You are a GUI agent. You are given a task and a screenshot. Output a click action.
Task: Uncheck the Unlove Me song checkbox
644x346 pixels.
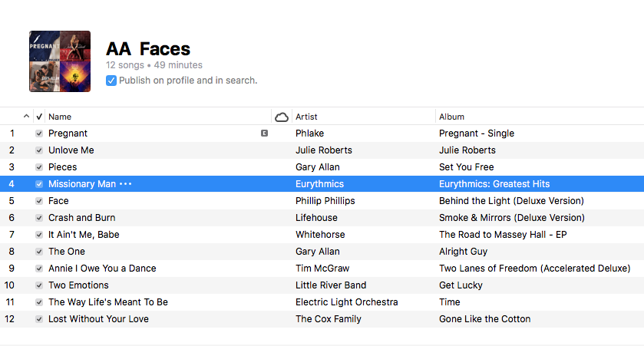39,150
